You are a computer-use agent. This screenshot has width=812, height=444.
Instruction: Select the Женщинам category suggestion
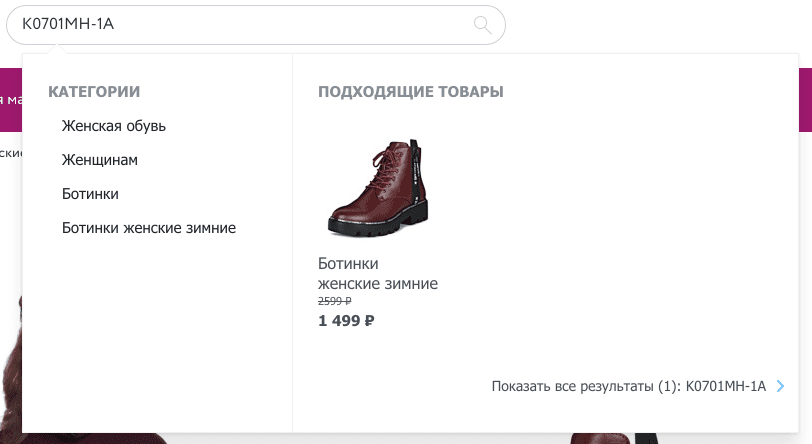point(100,160)
